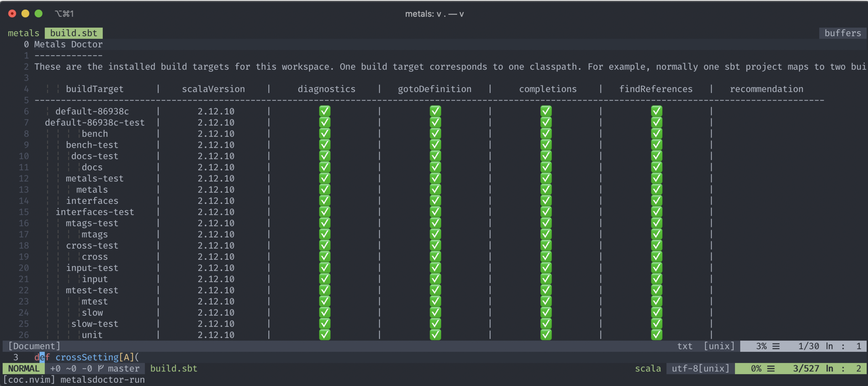
Task: Click findReferences checkbox in mtest row
Action: pyautogui.click(x=656, y=301)
